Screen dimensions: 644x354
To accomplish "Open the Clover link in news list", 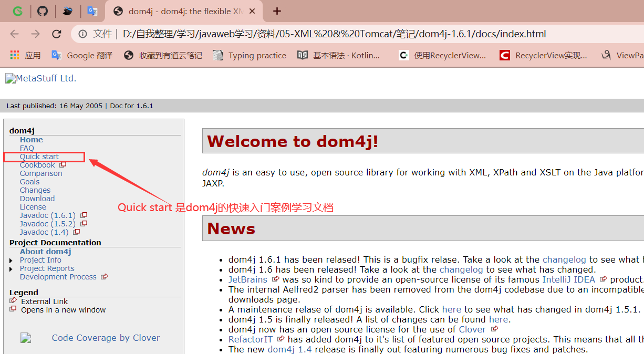I will click(x=472, y=329).
